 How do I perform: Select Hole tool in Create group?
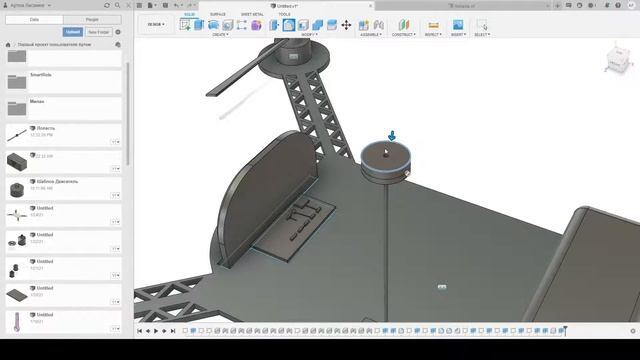(227, 25)
